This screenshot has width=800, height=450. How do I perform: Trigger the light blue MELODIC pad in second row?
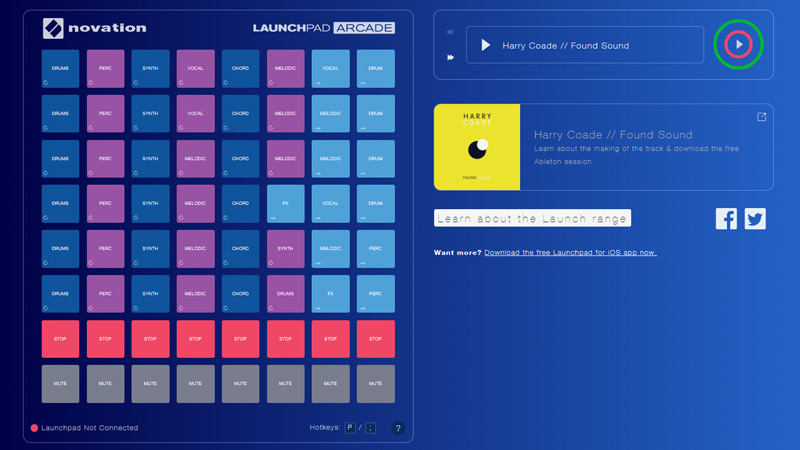click(331, 113)
